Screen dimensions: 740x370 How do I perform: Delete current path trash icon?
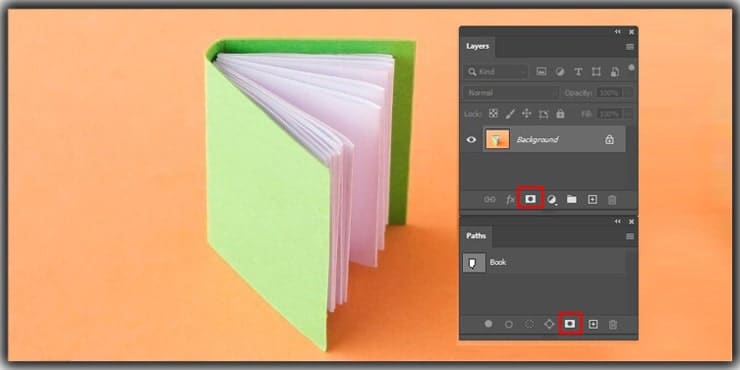coord(613,324)
